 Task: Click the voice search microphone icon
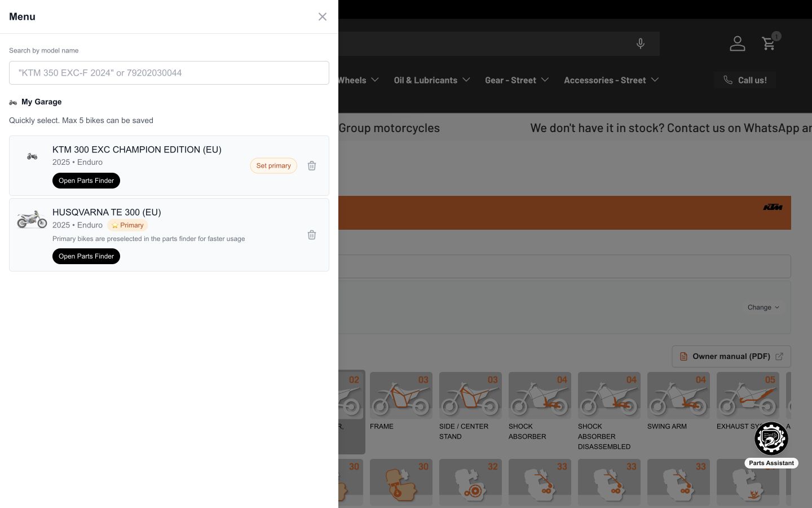tap(641, 43)
